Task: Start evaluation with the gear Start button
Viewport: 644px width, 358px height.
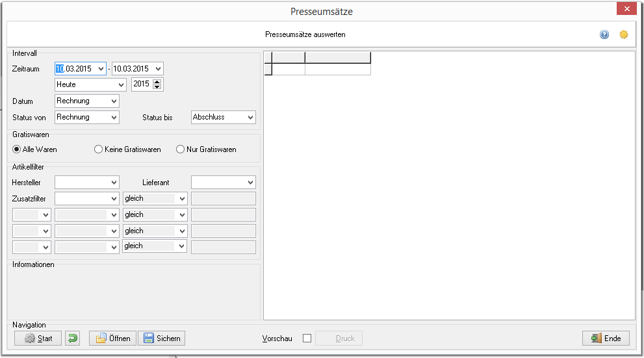Action: coord(38,339)
